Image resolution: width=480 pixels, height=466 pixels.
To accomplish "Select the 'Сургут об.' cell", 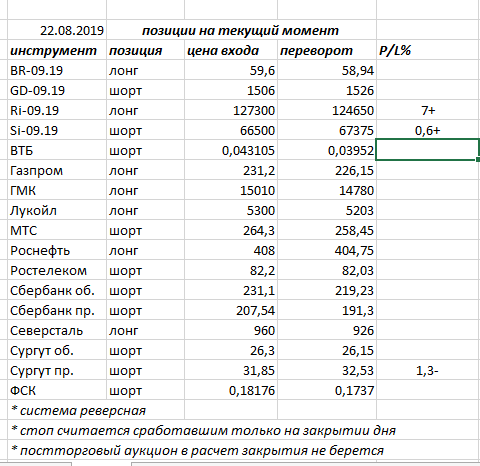I will pyautogui.click(x=57, y=350).
